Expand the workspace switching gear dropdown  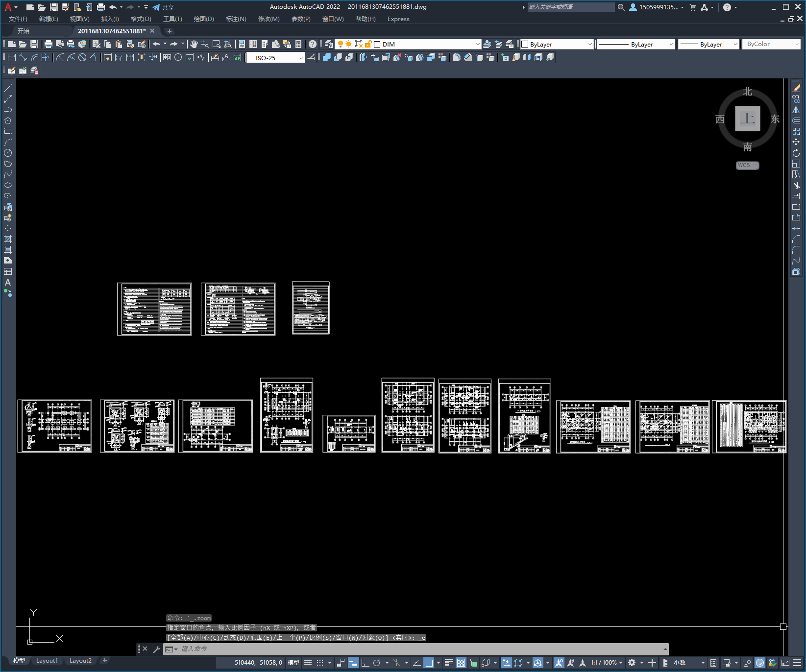[x=641, y=663]
